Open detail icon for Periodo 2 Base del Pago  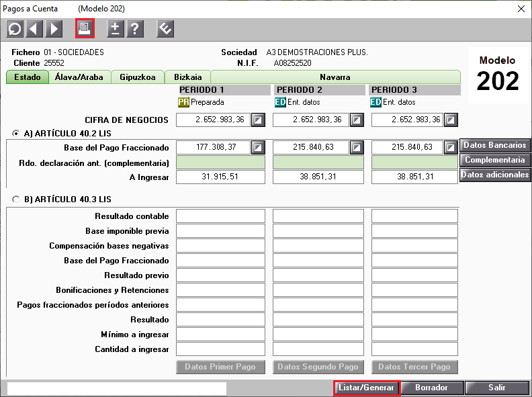(357, 148)
